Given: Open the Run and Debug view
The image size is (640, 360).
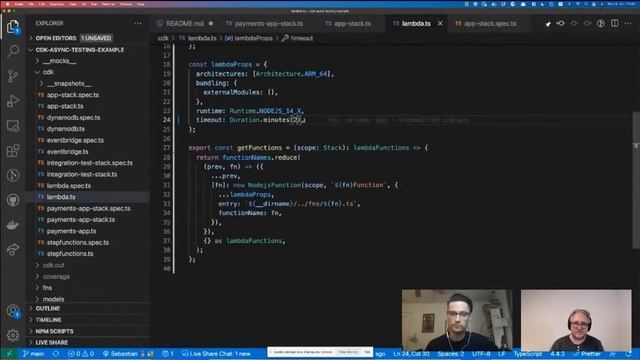Looking at the screenshot, I should coord(13,101).
